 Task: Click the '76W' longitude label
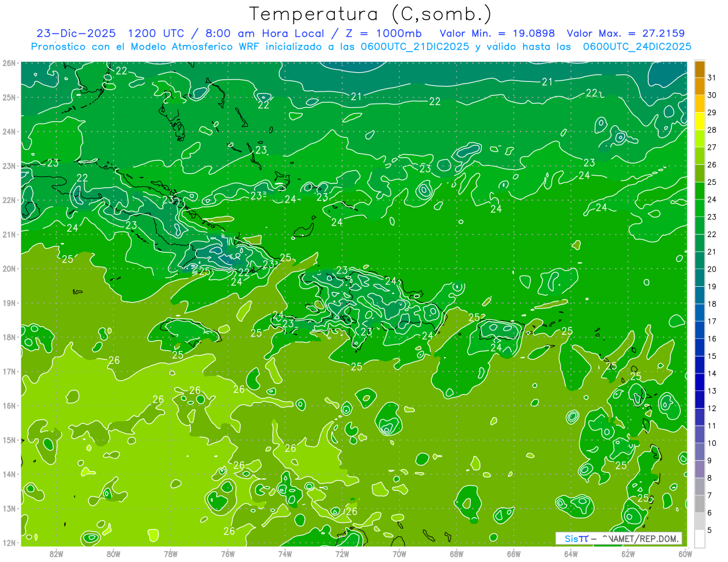(x=227, y=554)
